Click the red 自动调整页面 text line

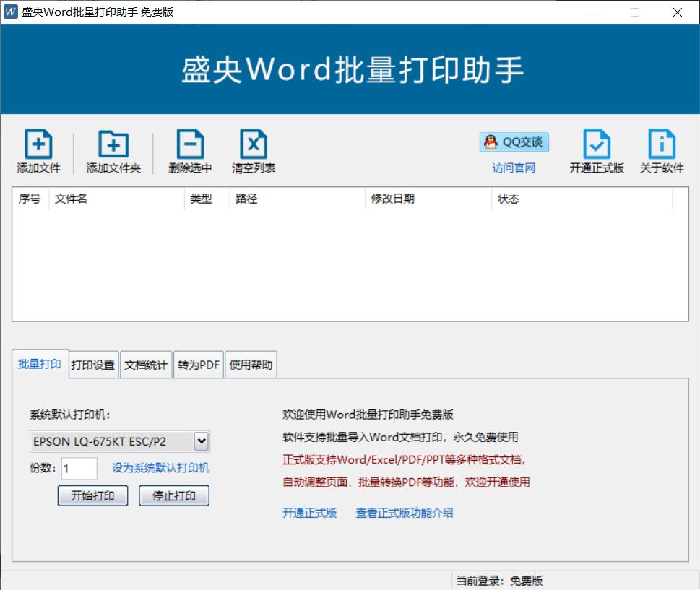click(x=406, y=482)
